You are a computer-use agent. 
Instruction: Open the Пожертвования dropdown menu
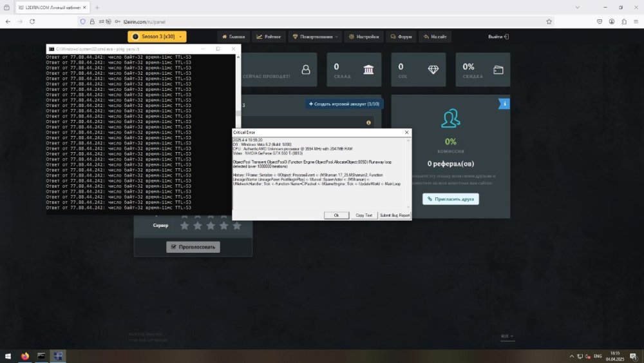[x=316, y=37]
